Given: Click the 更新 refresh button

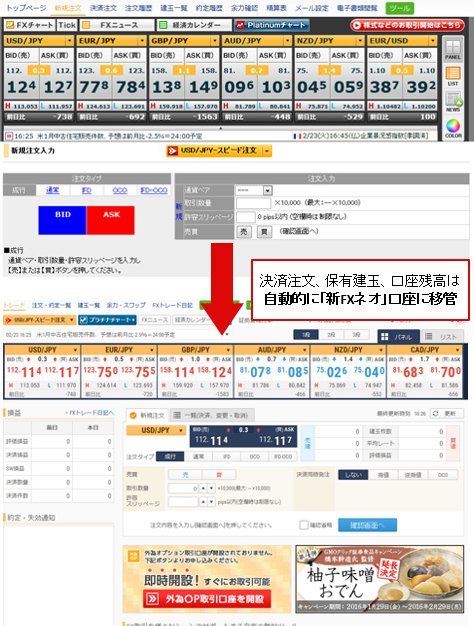Looking at the screenshot, I should pyautogui.click(x=446, y=414).
